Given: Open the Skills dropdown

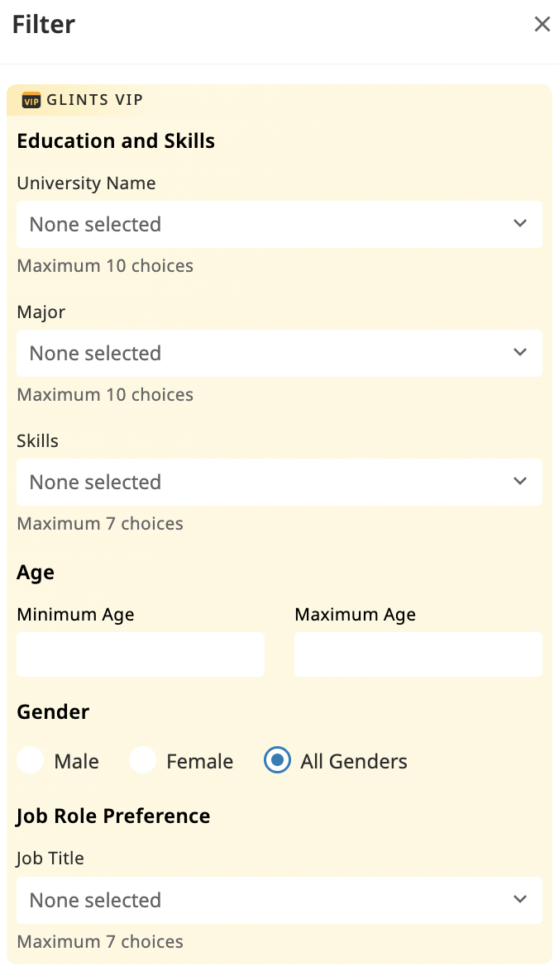Looking at the screenshot, I should [279, 482].
